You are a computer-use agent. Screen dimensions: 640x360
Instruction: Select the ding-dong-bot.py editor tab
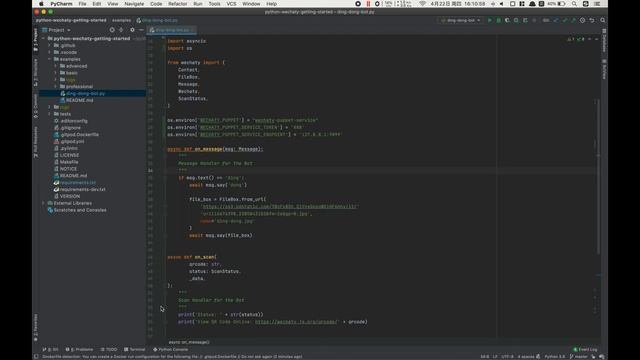point(172,30)
